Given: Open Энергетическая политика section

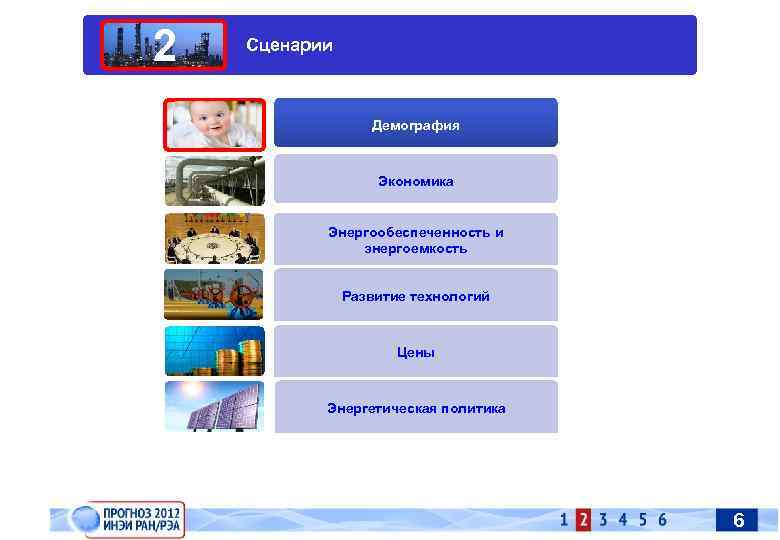Looking at the screenshot, I should point(416,407).
